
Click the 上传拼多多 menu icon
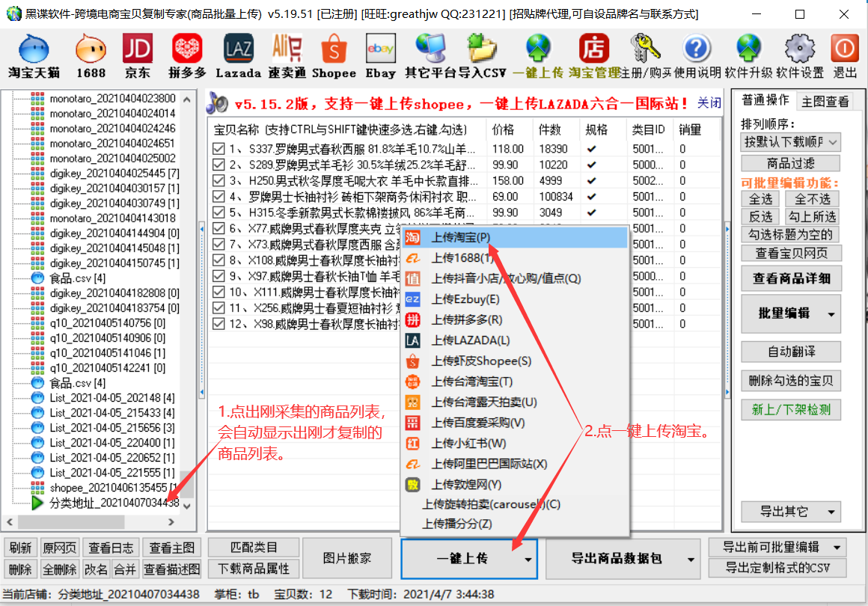[x=413, y=320]
